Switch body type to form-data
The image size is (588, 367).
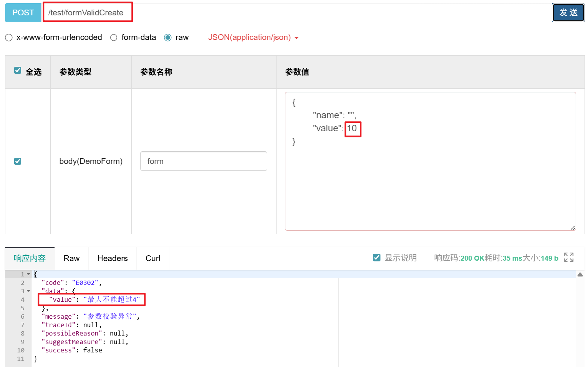click(x=113, y=37)
